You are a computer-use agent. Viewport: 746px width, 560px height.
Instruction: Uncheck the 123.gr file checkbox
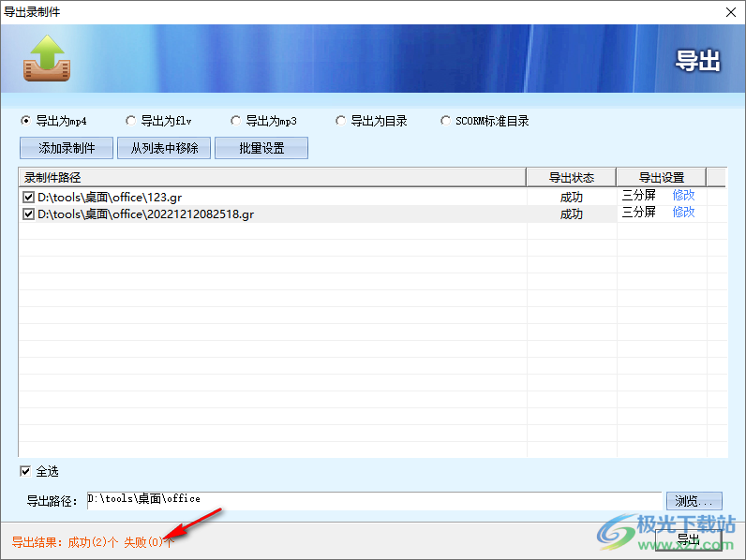(x=27, y=198)
